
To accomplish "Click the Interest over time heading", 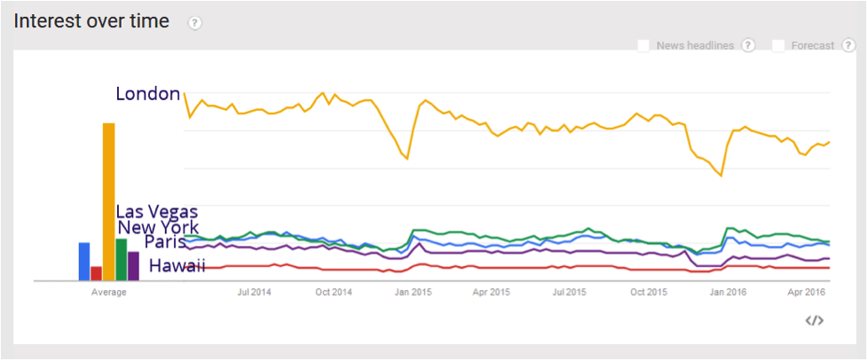I will (91, 21).
